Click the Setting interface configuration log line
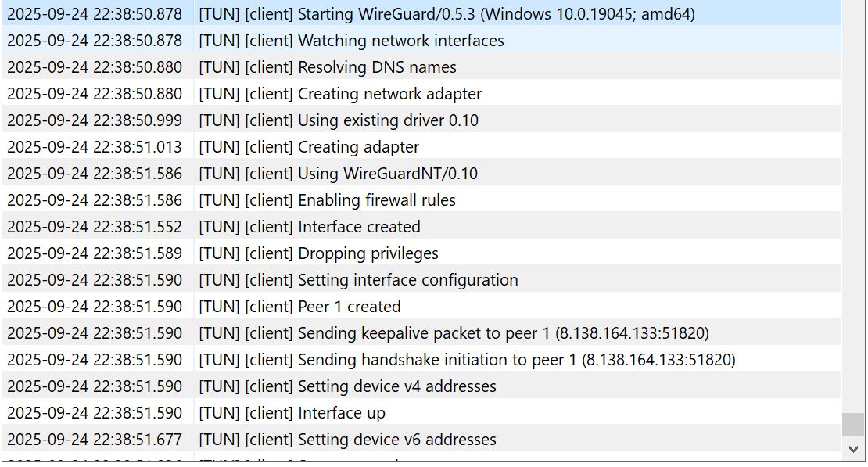Image resolution: width=868 pixels, height=467 pixels. (x=407, y=280)
